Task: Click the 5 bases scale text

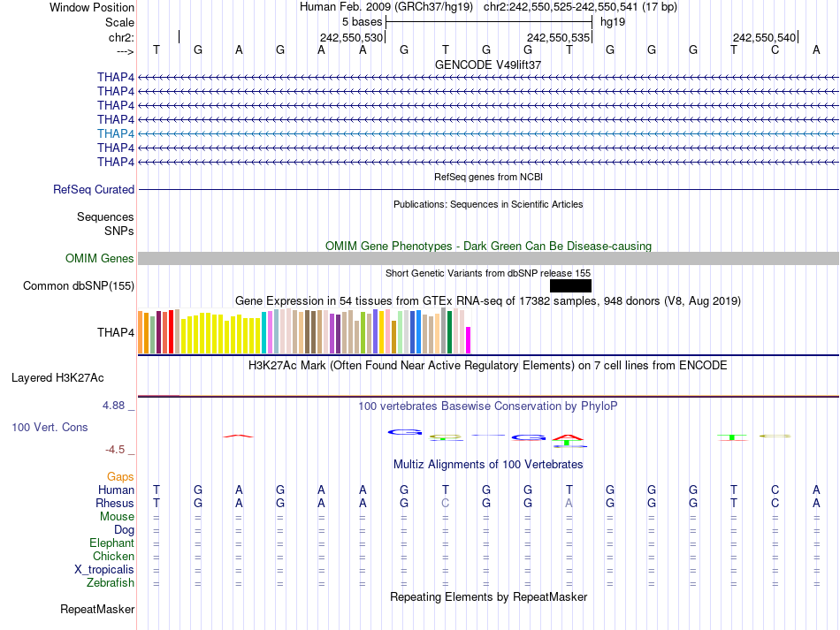Action: (363, 22)
